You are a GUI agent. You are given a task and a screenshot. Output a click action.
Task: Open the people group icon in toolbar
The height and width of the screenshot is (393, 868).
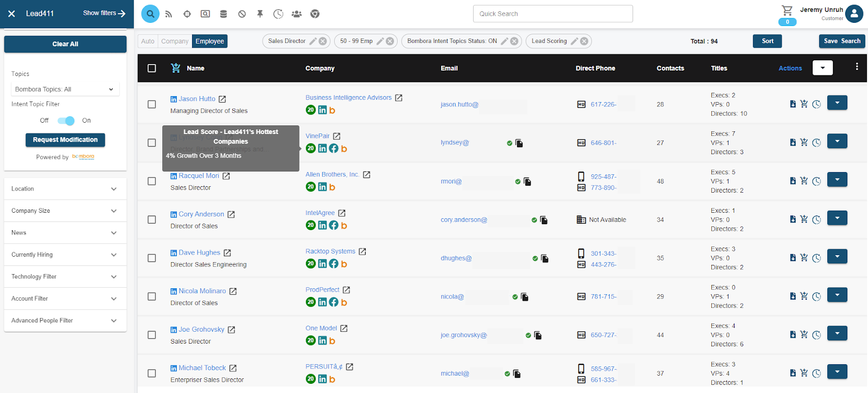coord(296,14)
